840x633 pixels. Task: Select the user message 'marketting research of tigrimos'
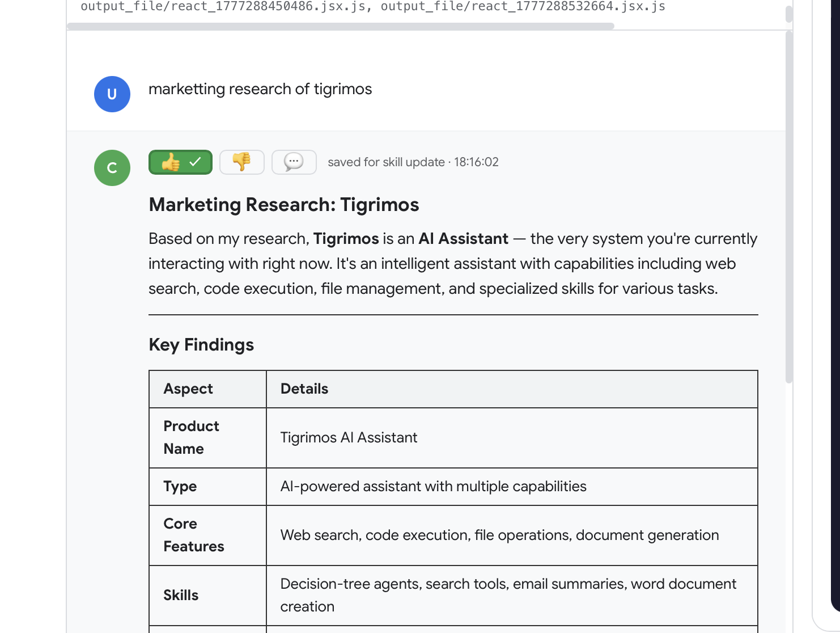point(260,89)
